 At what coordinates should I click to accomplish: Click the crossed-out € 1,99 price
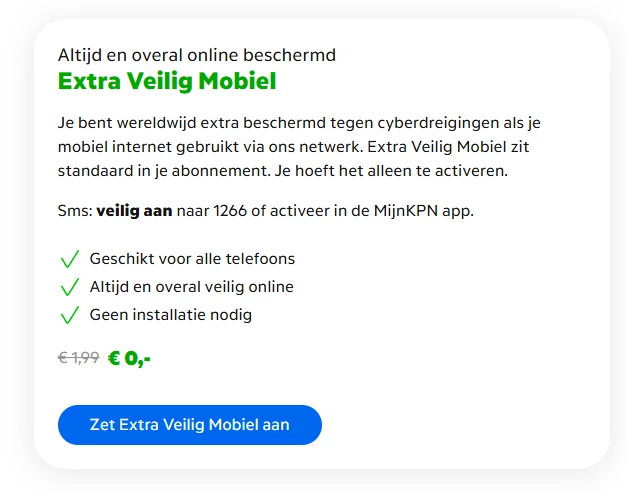[x=78, y=357]
